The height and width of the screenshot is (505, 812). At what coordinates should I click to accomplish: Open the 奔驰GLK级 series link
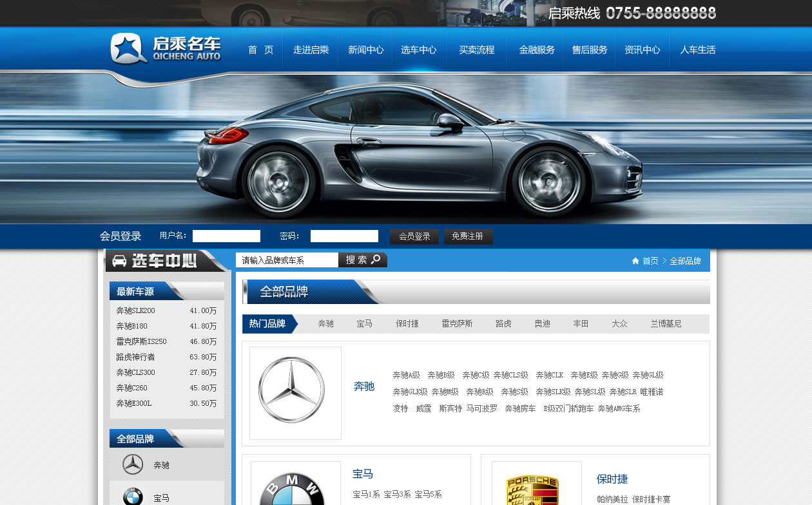point(410,392)
